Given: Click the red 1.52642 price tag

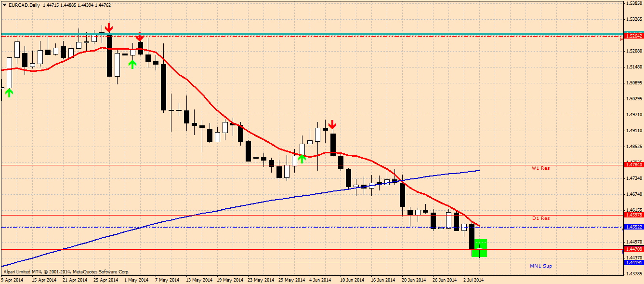Looking at the screenshot, I should click(x=633, y=36).
